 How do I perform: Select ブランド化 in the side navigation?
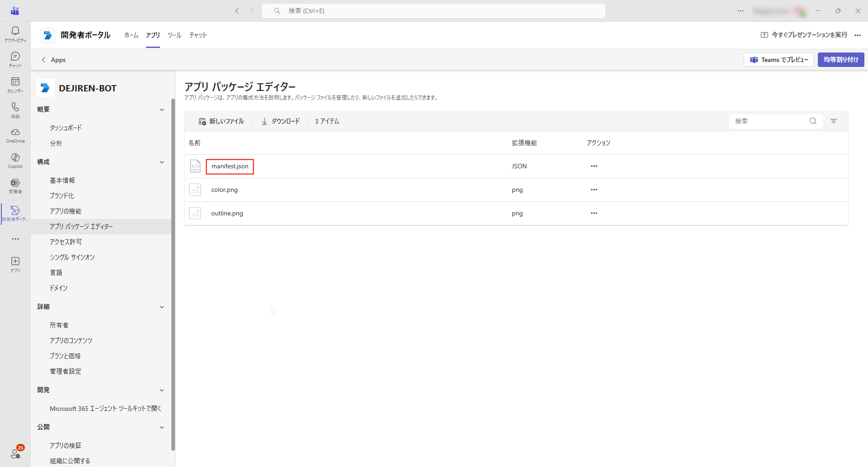[62, 195]
